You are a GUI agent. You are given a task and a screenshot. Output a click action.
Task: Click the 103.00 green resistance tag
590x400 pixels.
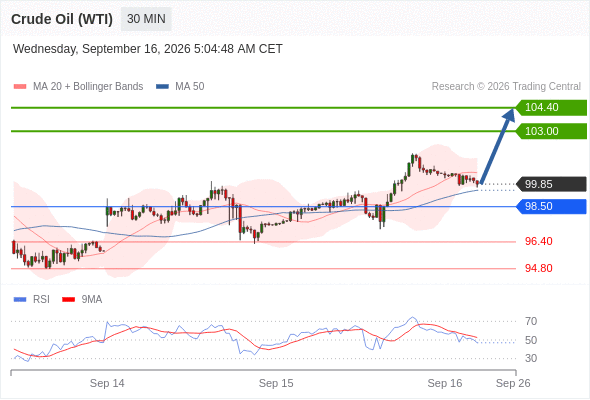551,131
